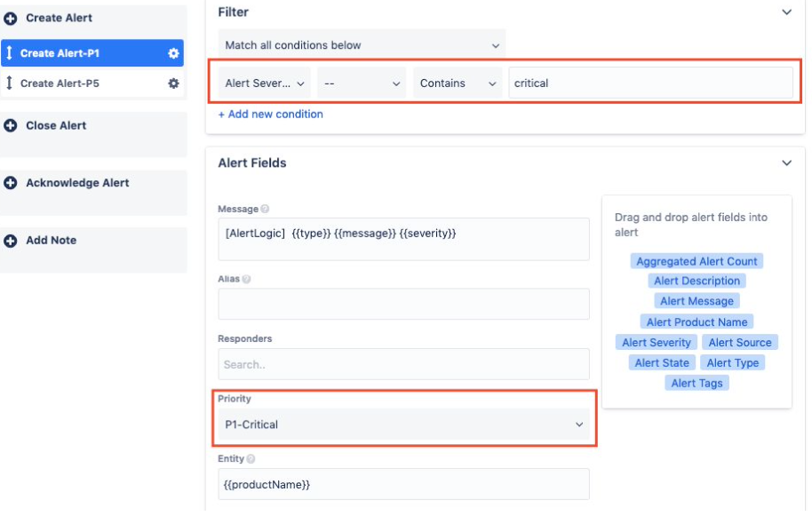
Task: Click the Add new condition link
Action: coord(271,115)
